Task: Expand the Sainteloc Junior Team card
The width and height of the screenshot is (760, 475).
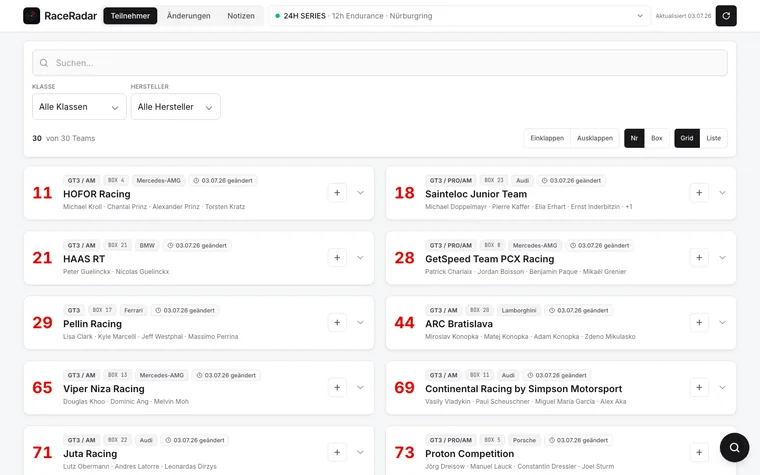Action: point(722,192)
